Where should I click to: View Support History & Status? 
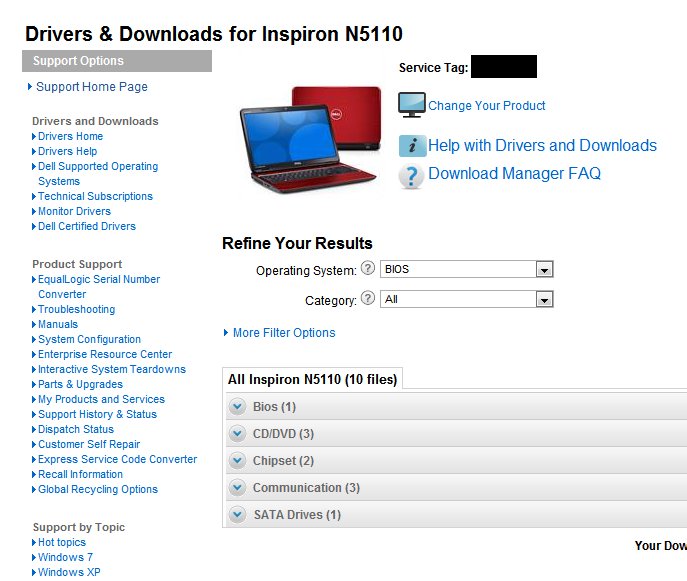97,414
